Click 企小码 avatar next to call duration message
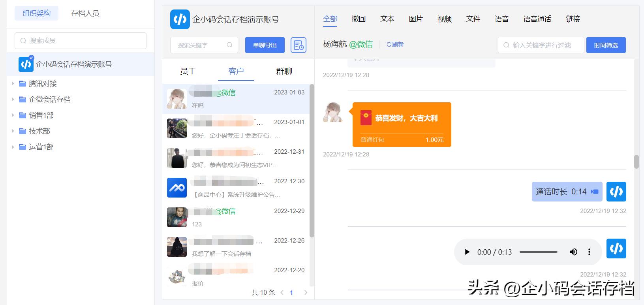This screenshot has width=644, height=305. coord(616,192)
